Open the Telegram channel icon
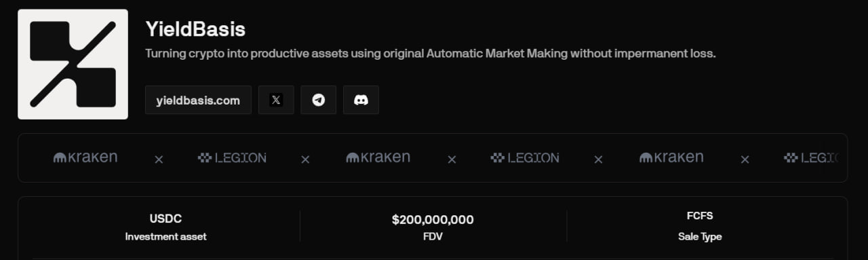This screenshot has width=868, height=260. [x=319, y=100]
